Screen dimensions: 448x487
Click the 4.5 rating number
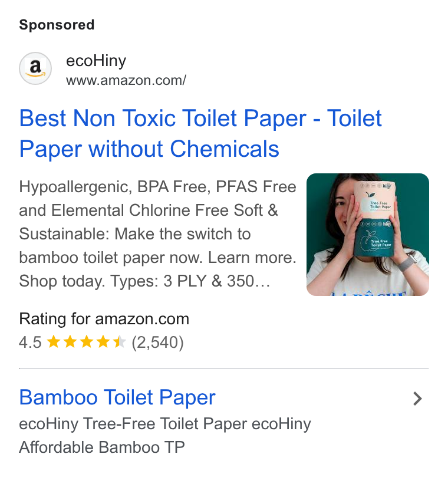[x=30, y=343]
